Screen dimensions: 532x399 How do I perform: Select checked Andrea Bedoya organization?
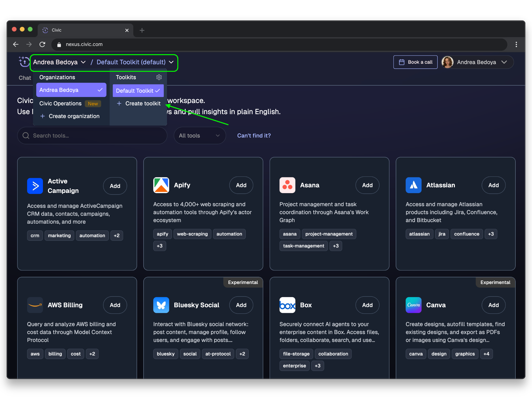click(71, 90)
